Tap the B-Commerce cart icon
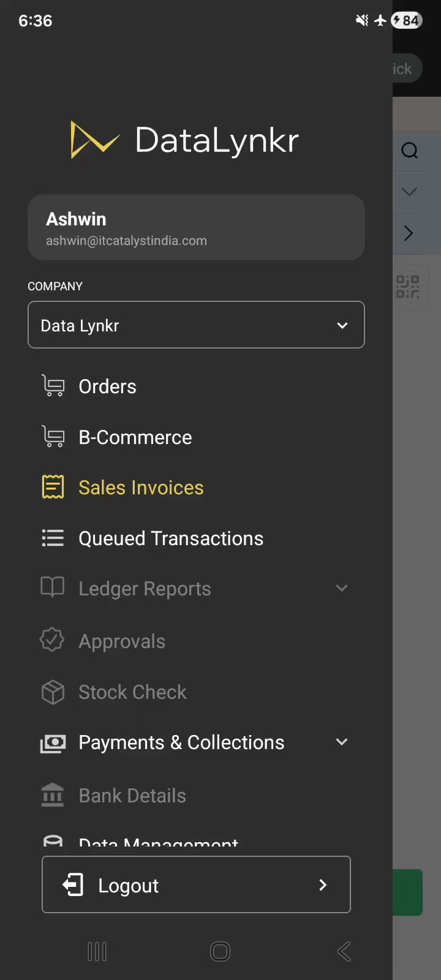Image resolution: width=441 pixels, height=980 pixels. click(x=53, y=437)
